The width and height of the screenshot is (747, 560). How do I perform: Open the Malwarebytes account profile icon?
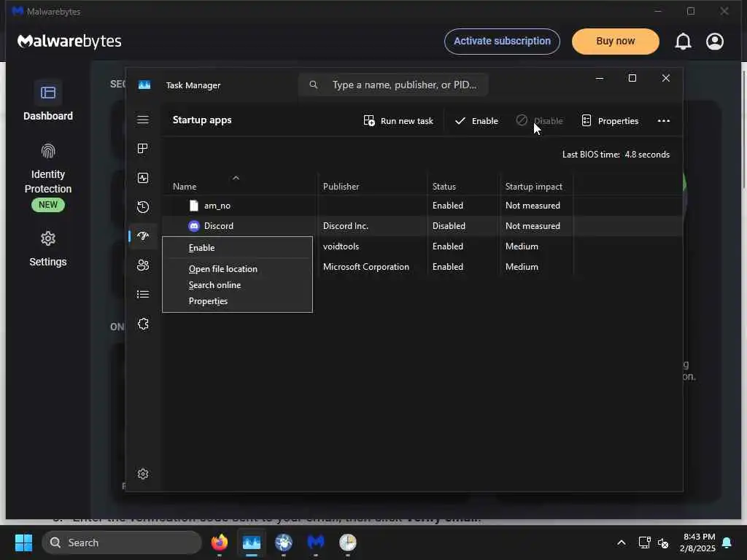pyautogui.click(x=715, y=42)
